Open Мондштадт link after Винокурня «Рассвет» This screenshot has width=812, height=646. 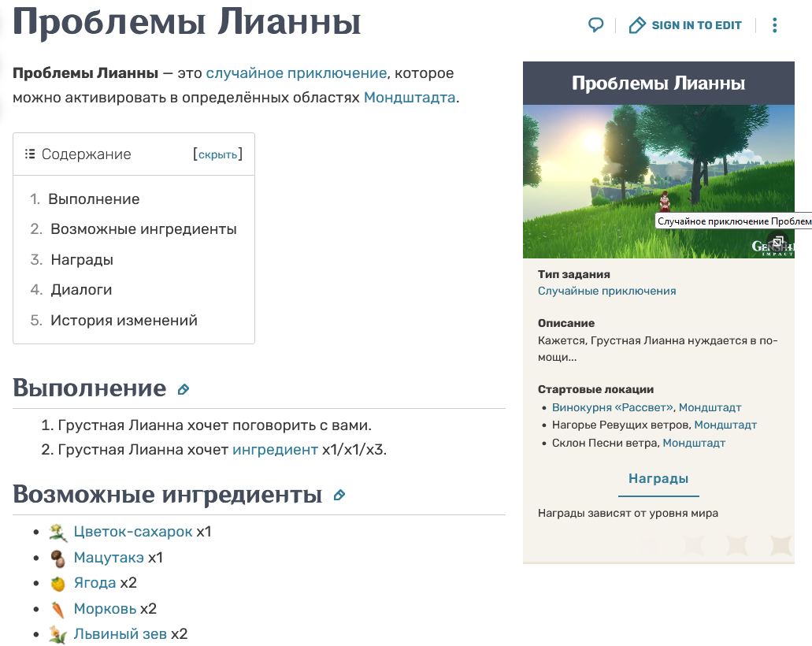(710, 408)
